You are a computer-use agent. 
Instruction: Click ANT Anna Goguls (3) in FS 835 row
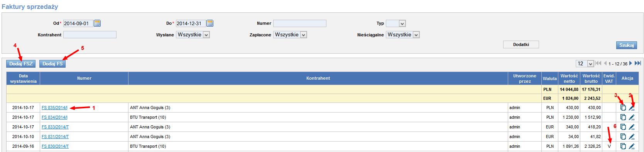(150, 108)
